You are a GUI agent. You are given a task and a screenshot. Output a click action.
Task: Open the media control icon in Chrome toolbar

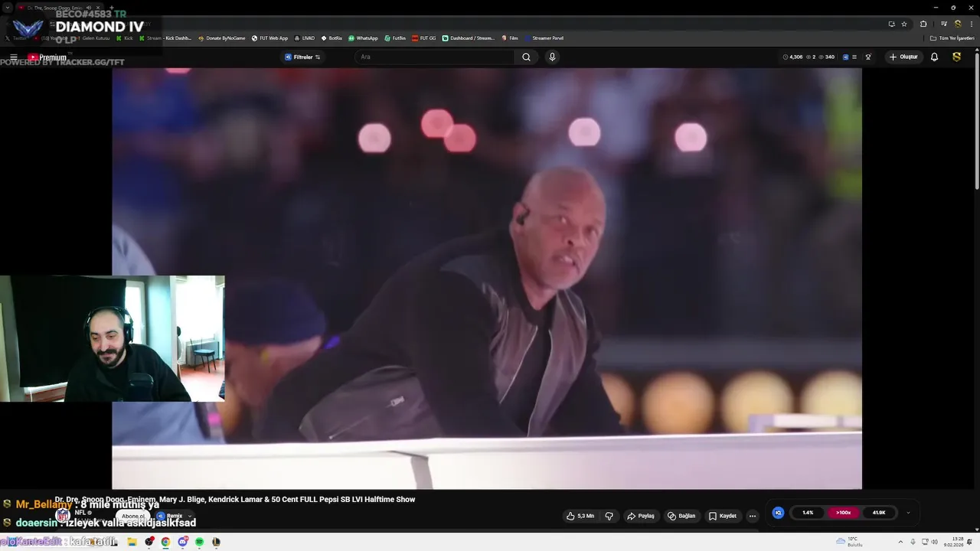tap(944, 24)
